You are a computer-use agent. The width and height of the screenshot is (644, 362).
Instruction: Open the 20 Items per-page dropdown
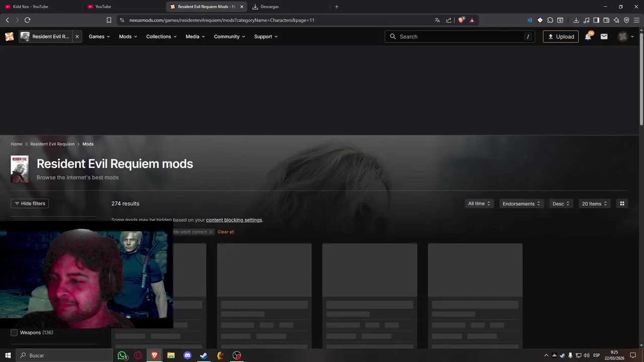tap(594, 204)
